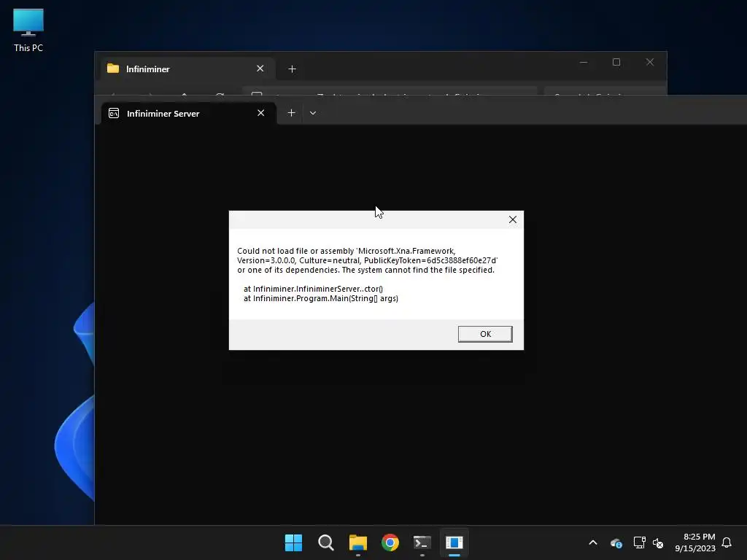Open the notification bell

click(x=727, y=542)
